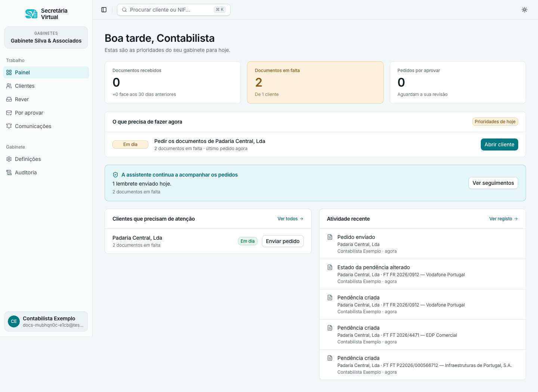Click the Por aprovar envelope icon
538x392 pixels.
click(9, 113)
